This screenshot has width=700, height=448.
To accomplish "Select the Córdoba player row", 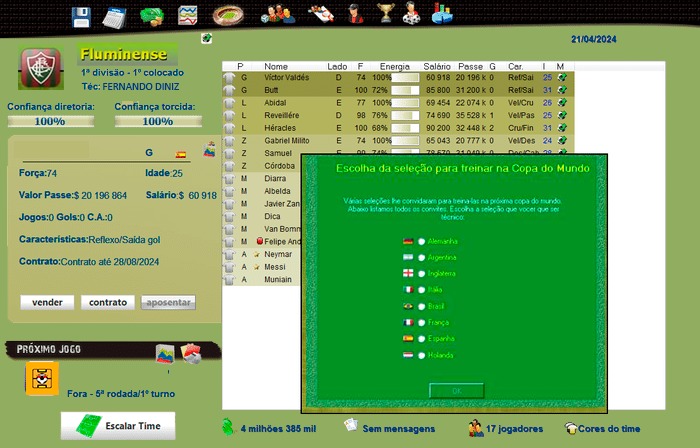I will tap(261, 166).
